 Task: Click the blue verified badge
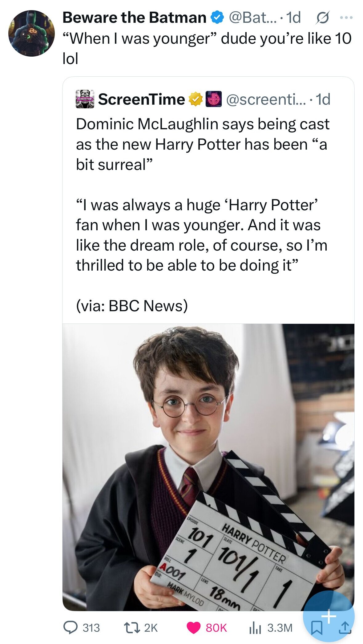(217, 18)
